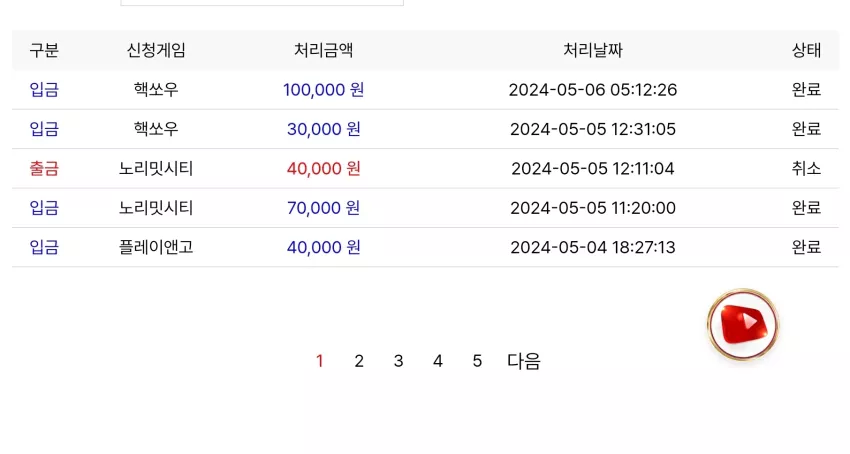Go to page 5
The width and height of the screenshot is (850, 454).
point(477,361)
